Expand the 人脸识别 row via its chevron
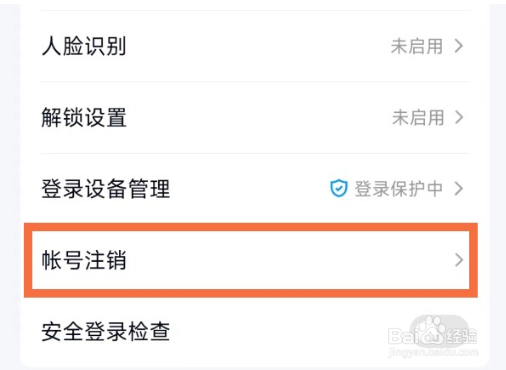The height and width of the screenshot is (370, 506). click(x=459, y=46)
